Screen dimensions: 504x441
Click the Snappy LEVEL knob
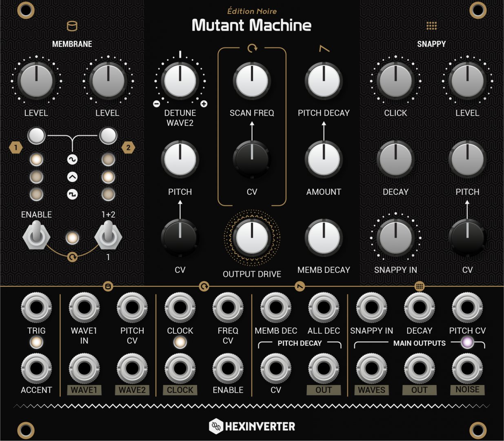coord(467,80)
